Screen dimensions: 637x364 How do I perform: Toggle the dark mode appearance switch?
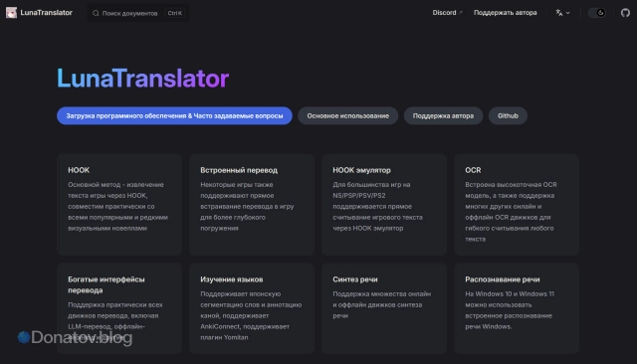tap(597, 13)
